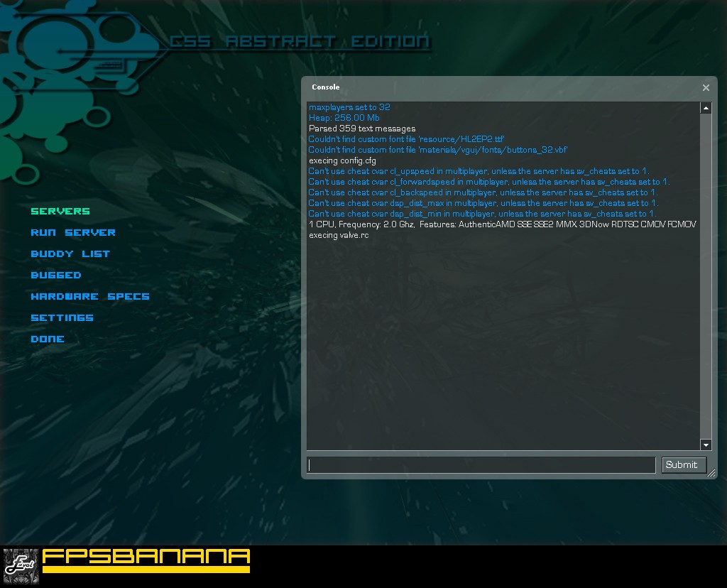Click the 'execing valve.rc' console line

pos(339,234)
